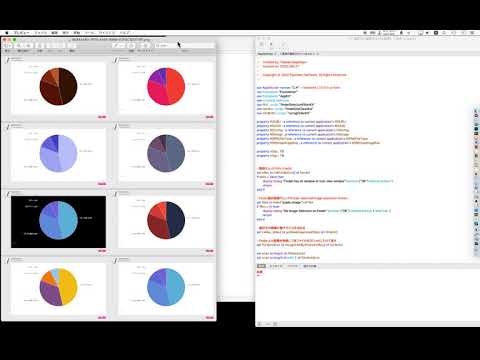Click the show result icon at Script Editor bottom

(x=268, y=324)
